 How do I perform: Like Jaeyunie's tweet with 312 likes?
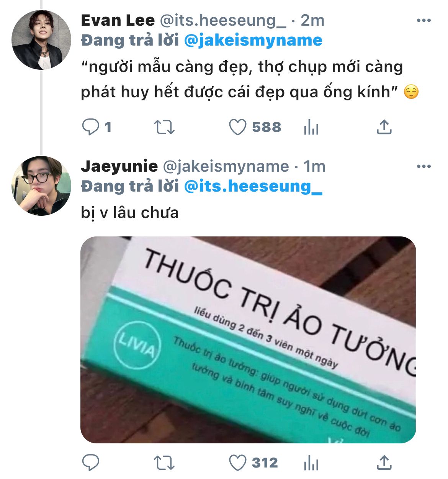tap(237, 463)
